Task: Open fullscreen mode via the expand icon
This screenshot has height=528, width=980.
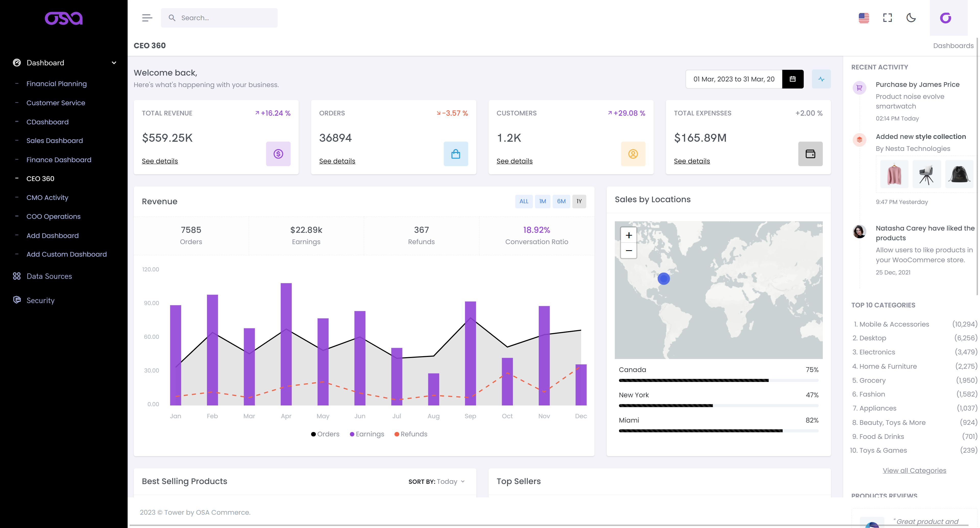Action: pyautogui.click(x=888, y=18)
